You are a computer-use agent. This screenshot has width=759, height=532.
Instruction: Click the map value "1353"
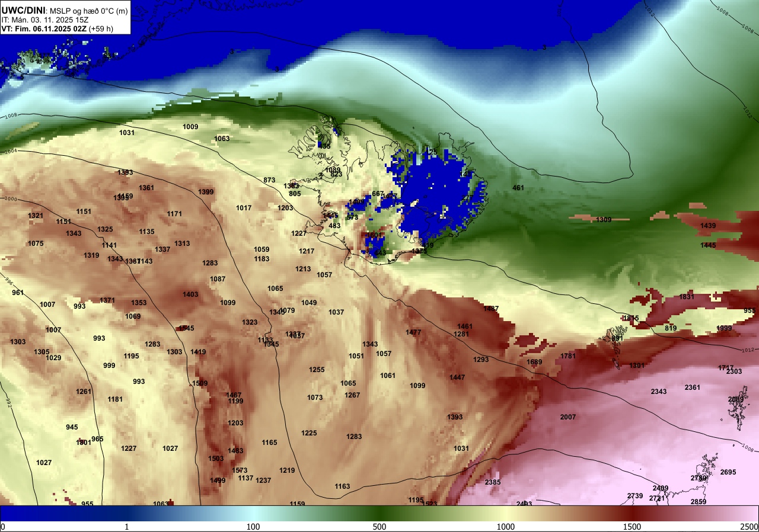point(139,303)
